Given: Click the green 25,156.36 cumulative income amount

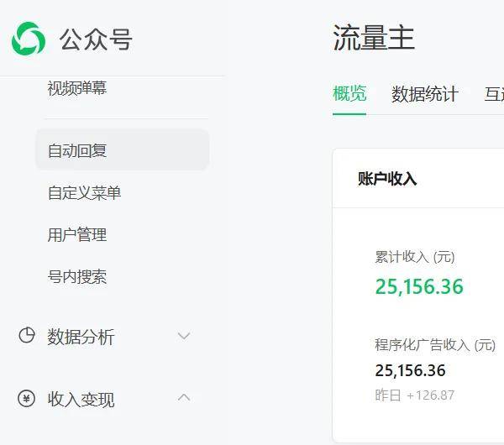Looking at the screenshot, I should click(419, 286).
